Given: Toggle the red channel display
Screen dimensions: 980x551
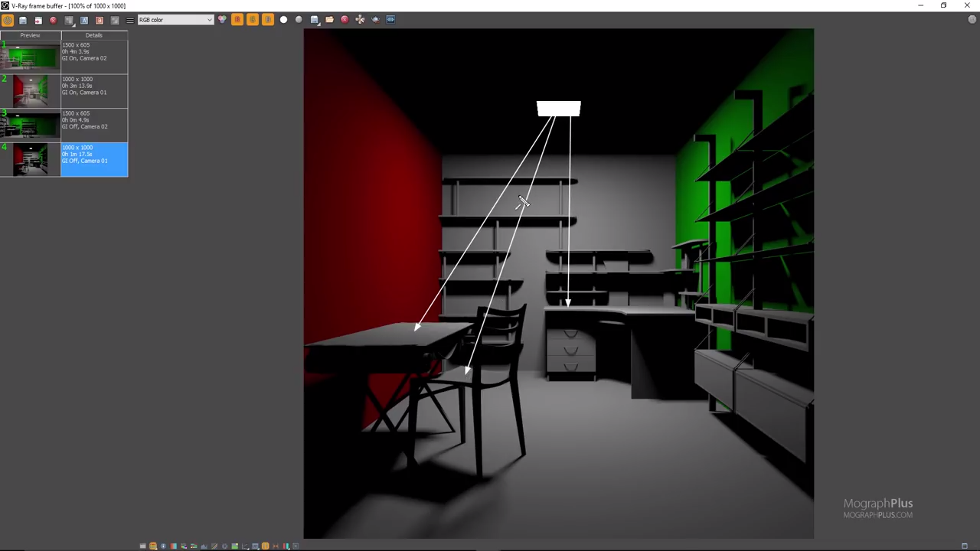Looking at the screenshot, I should [x=237, y=19].
